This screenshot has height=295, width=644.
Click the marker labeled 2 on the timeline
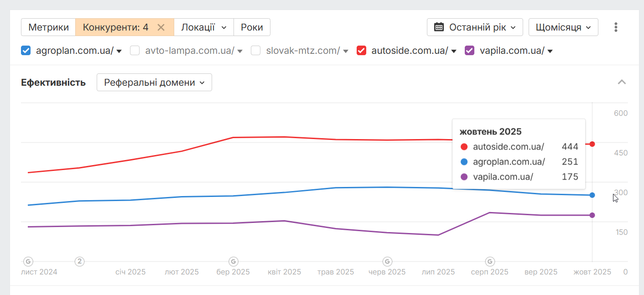point(80,262)
